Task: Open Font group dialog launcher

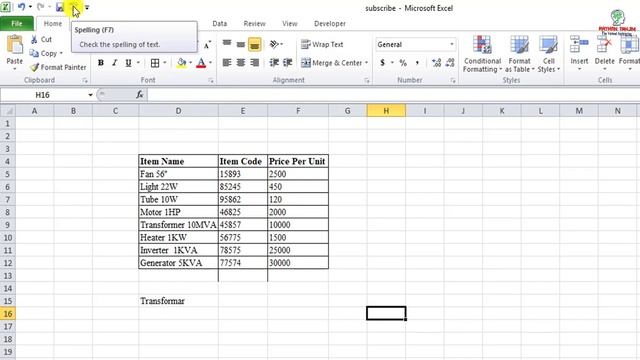Action: tap(211, 81)
